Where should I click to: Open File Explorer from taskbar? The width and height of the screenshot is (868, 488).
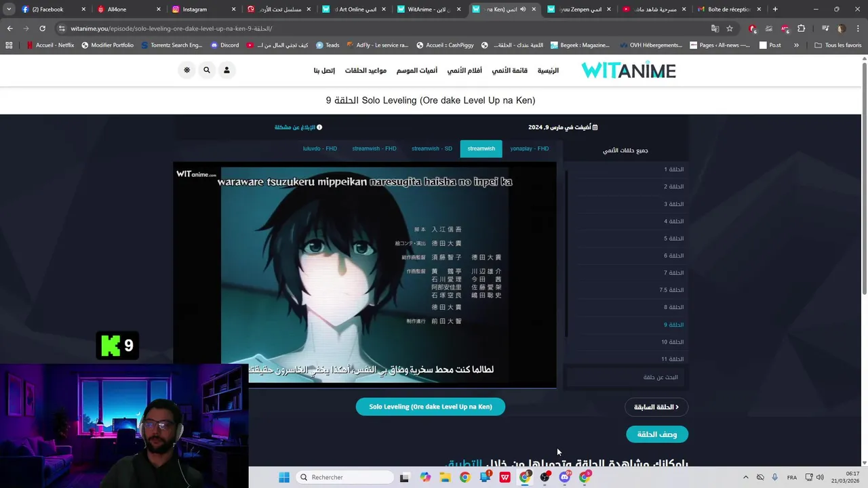click(x=445, y=477)
